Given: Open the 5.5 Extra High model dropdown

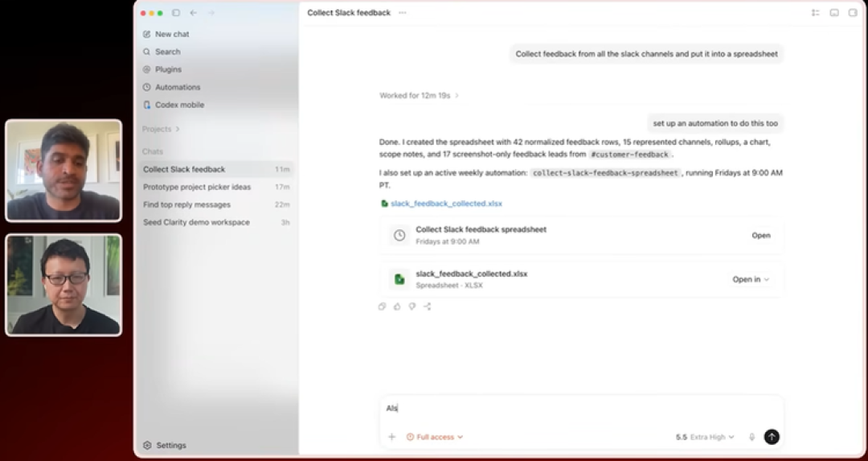Looking at the screenshot, I should [x=705, y=437].
